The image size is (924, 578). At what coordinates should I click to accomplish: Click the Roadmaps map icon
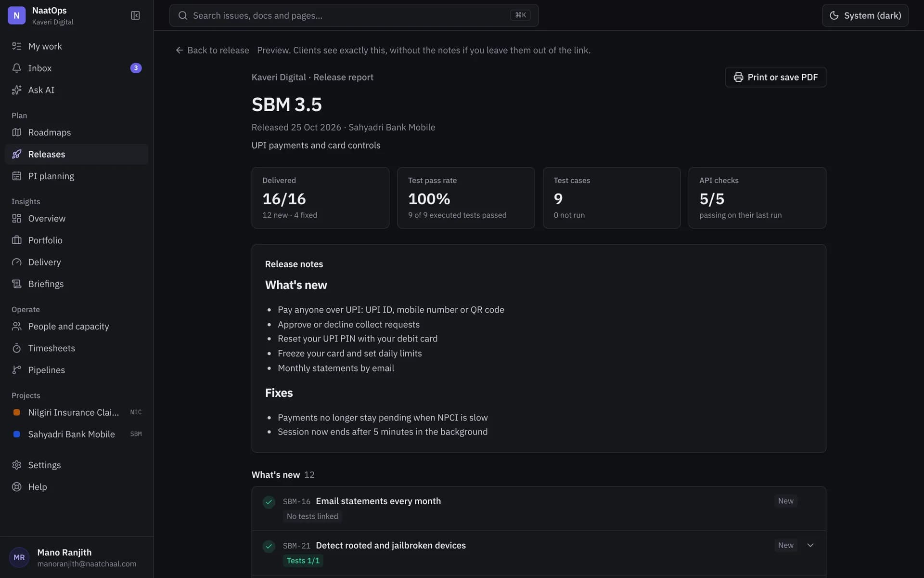[x=17, y=132]
